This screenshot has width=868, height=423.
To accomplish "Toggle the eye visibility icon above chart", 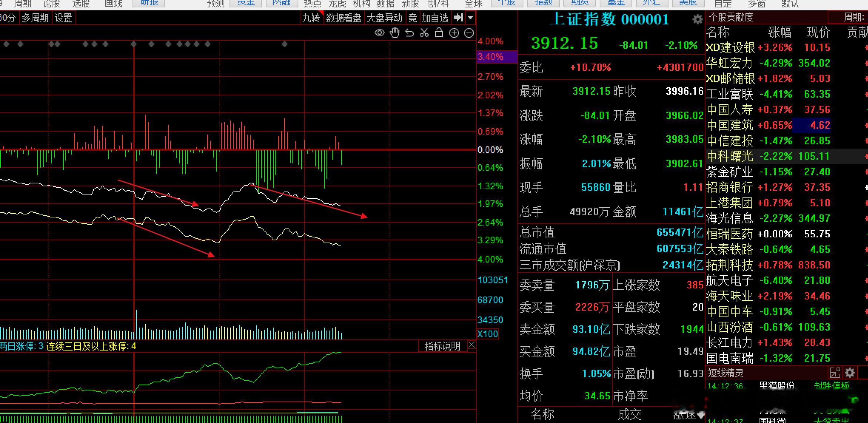I will click(379, 33).
